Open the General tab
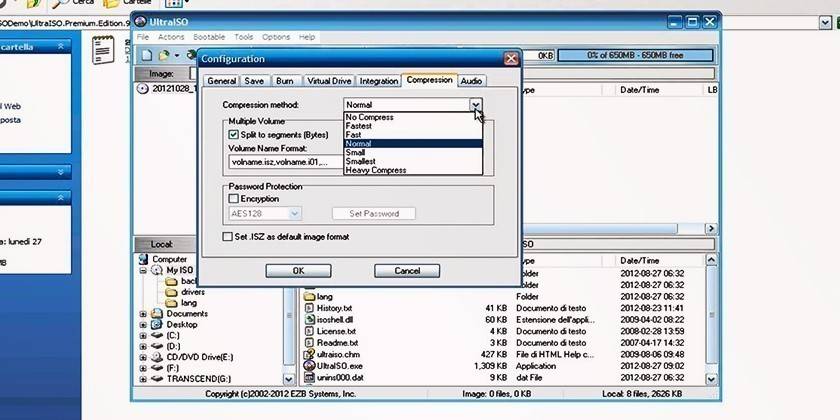 [221, 81]
